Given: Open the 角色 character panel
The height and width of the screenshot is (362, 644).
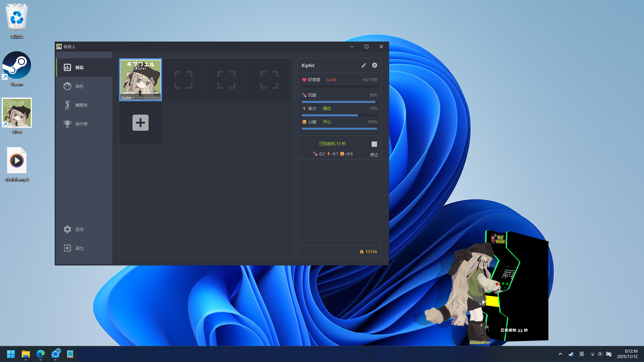Looking at the screenshot, I should [x=80, y=86].
